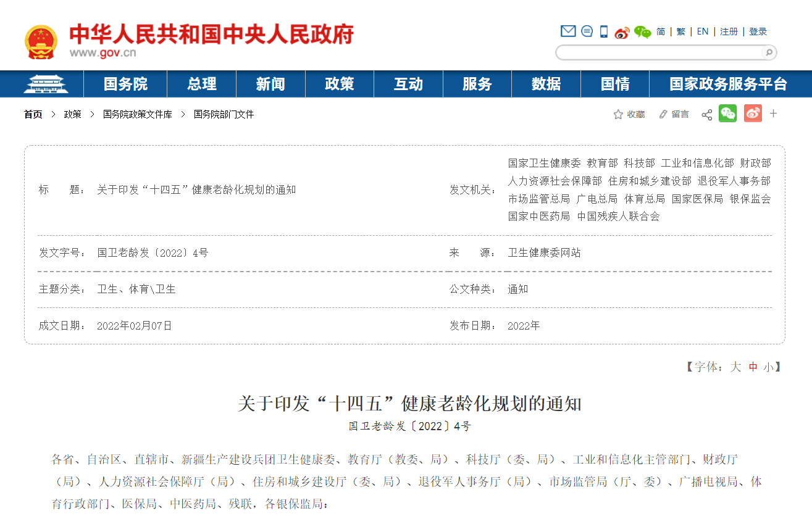The width and height of the screenshot is (812, 516).
Task: Click the star 收藏 favorite icon
Action: click(x=618, y=114)
